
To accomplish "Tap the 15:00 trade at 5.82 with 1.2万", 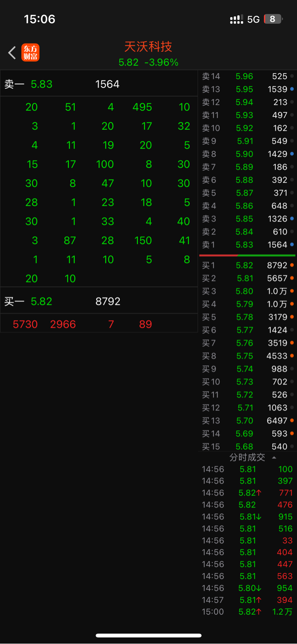I will [x=247, y=612].
